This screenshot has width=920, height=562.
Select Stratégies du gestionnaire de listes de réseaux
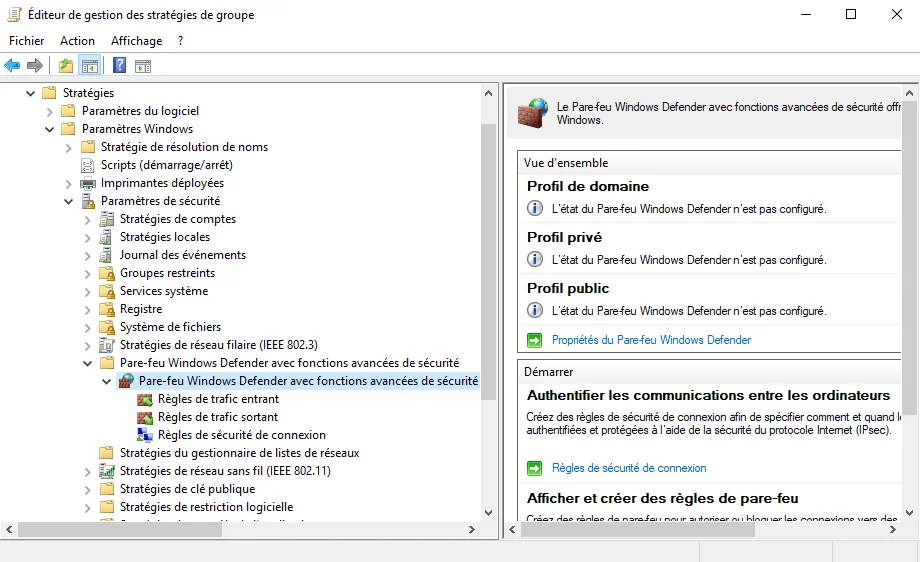239,453
